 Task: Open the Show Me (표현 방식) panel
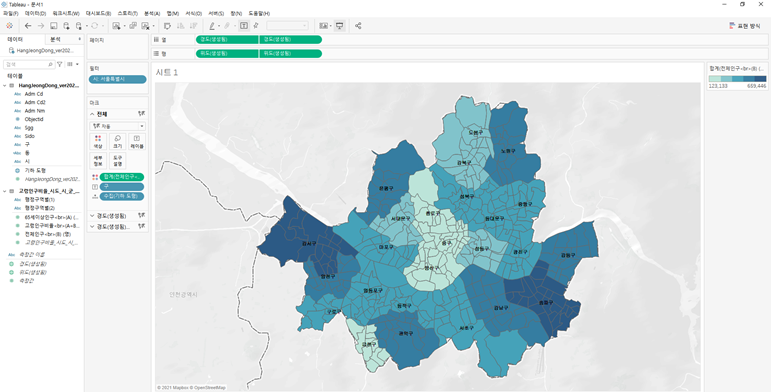(x=745, y=26)
